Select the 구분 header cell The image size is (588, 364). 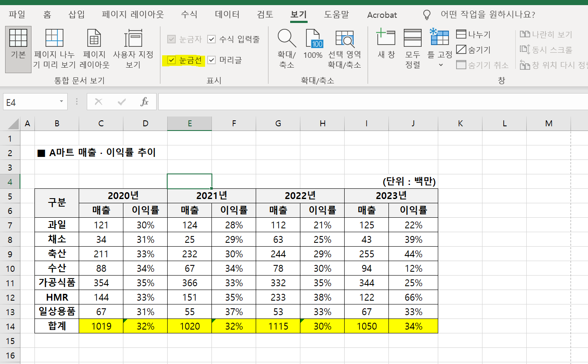pos(57,203)
